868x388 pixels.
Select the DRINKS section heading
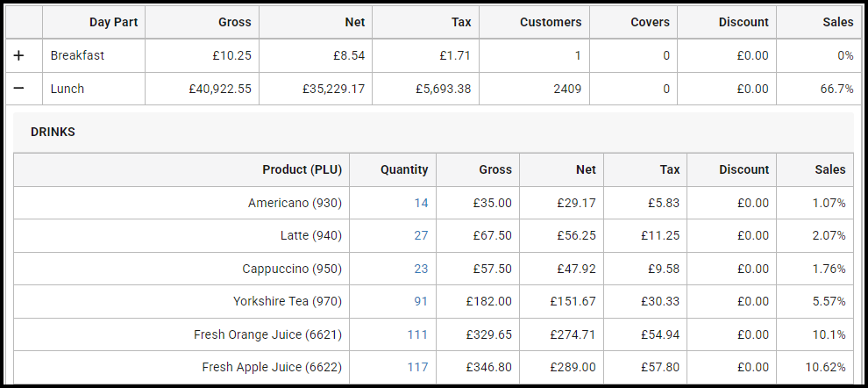(x=53, y=132)
